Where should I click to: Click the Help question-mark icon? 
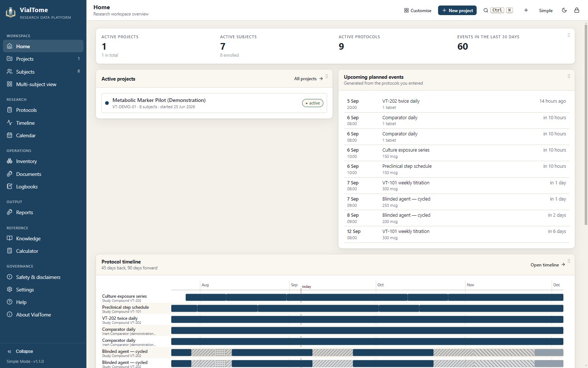[10, 302]
